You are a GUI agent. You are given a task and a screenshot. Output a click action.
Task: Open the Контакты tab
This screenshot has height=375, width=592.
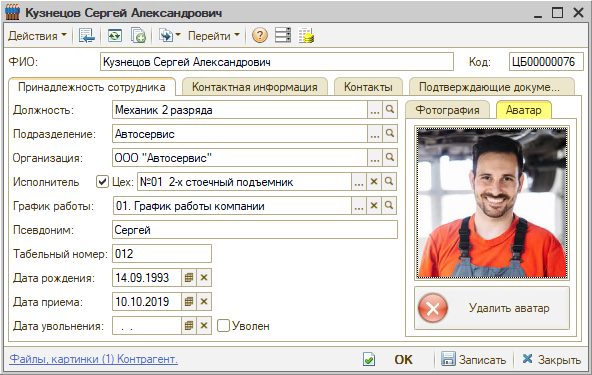[368, 87]
